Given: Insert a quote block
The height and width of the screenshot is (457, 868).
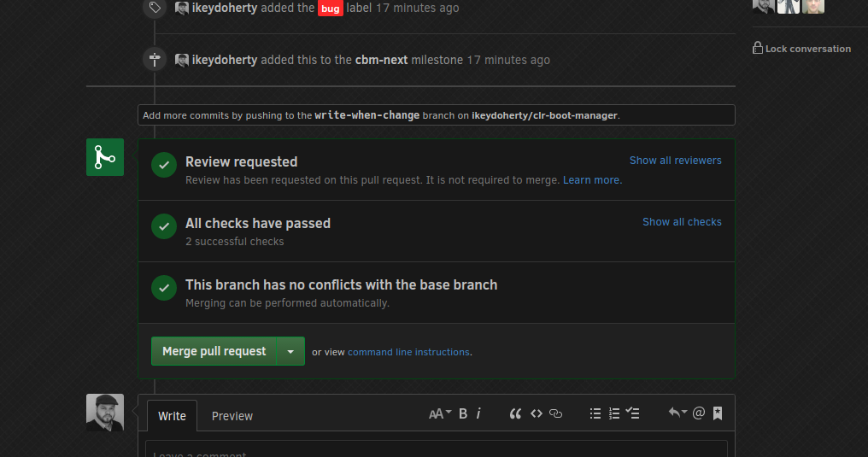Looking at the screenshot, I should (x=515, y=413).
